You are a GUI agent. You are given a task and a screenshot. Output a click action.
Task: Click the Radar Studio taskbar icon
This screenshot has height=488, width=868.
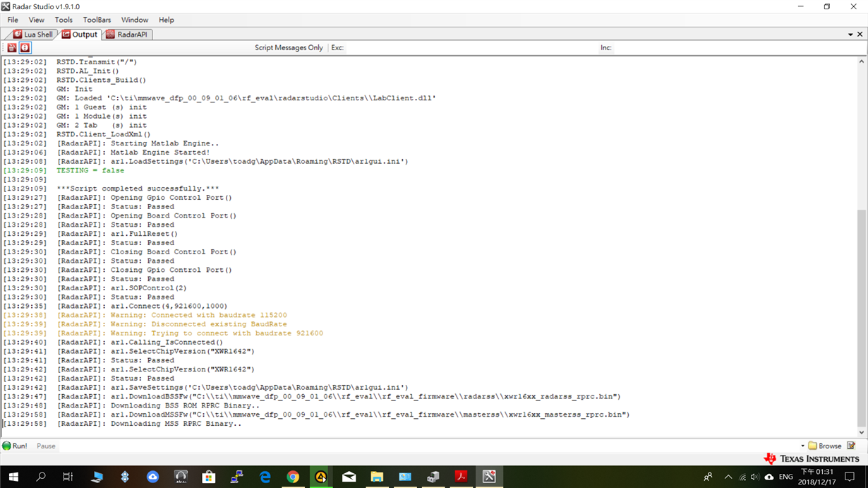pyautogui.click(x=489, y=477)
